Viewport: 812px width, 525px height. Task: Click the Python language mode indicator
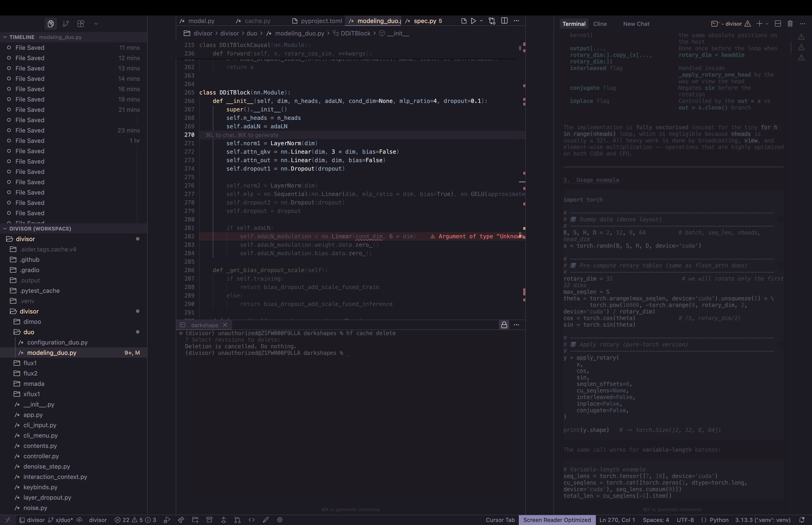point(719,520)
